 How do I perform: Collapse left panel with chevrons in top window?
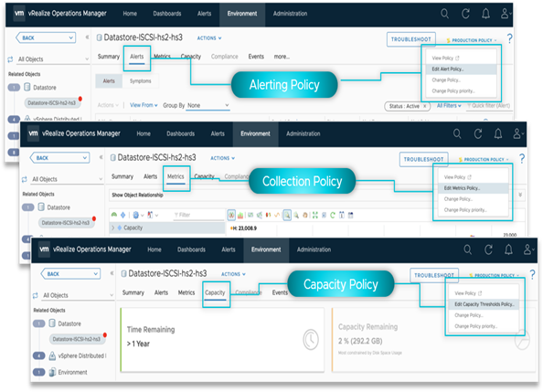87,37
